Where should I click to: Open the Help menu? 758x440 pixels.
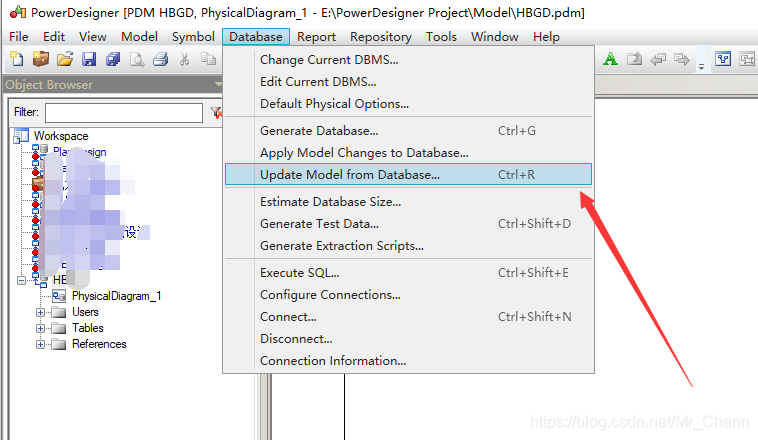(x=546, y=37)
